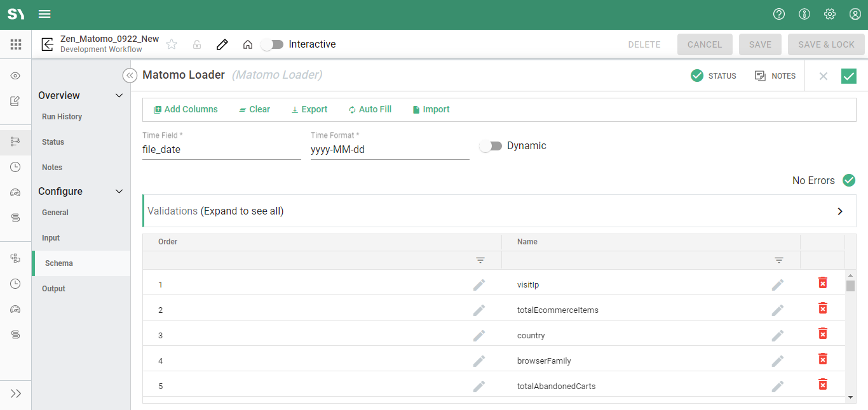Open the Output configuration tab
This screenshot has width=868, height=410.
[x=53, y=289]
